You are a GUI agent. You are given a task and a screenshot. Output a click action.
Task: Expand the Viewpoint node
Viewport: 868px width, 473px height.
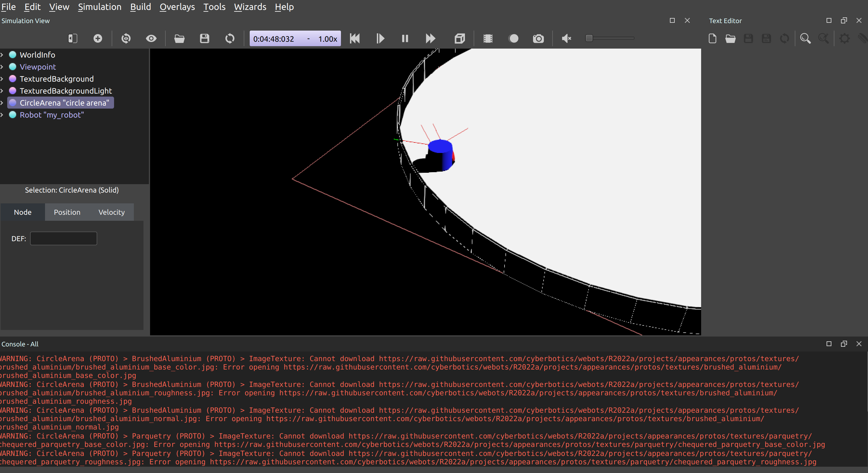pyautogui.click(x=2, y=67)
